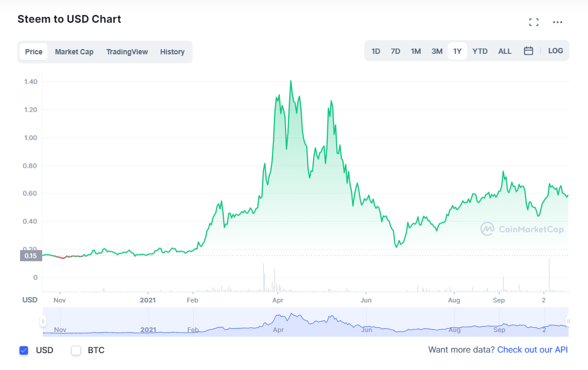Grab the right handle of range slider
Screen dimensions: 588x370
tap(568, 321)
